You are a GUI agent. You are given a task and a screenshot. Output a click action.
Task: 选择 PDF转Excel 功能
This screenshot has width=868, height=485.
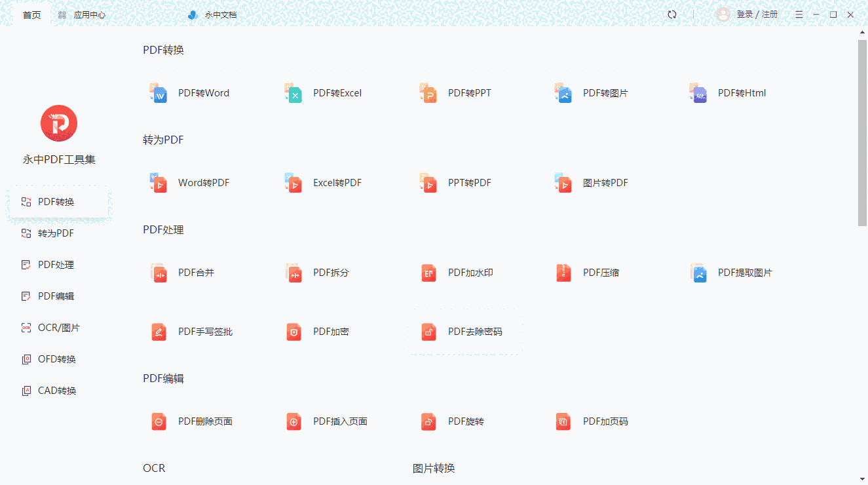(324, 93)
